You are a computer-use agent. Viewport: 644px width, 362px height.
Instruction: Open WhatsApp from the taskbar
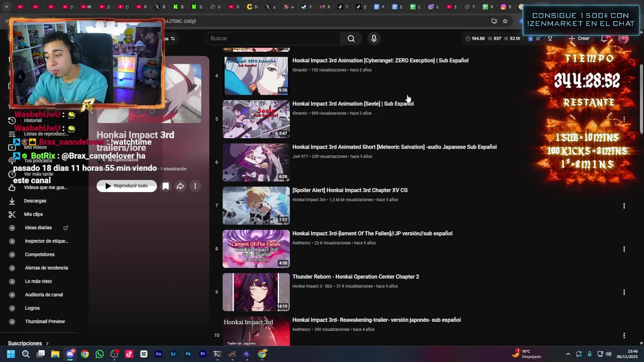coord(100,354)
